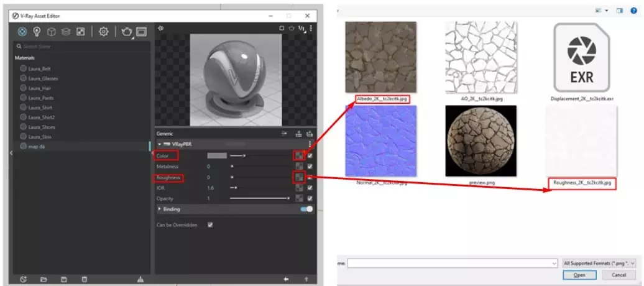Select the Laura_Skin material in list
This screenshot has height=286, width=644.
(34, 137)
